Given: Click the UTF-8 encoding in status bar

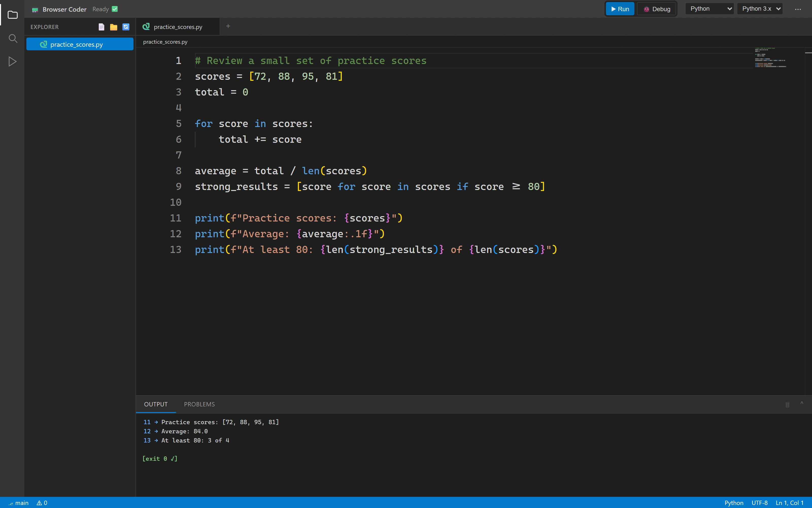Looking at the screenshot, I should pos(760,503).
